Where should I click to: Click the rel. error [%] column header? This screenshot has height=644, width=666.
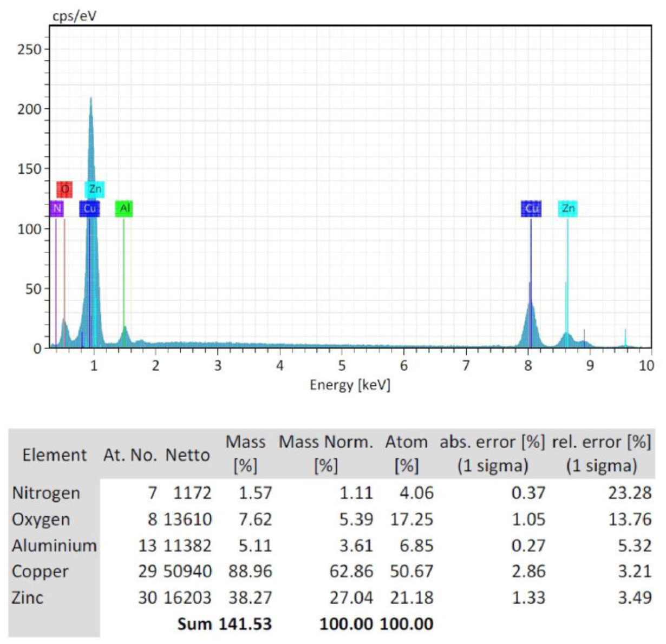click(601, 454)
